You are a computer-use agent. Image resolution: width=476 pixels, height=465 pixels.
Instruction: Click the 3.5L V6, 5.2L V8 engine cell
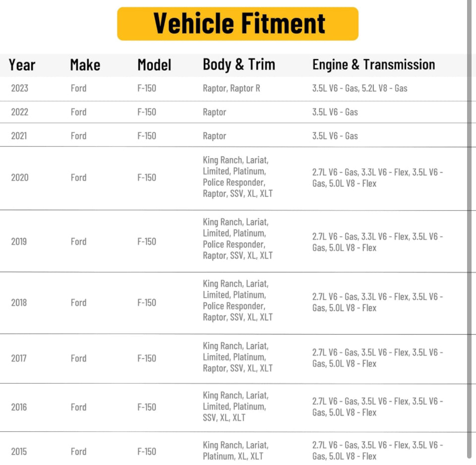(x=359, y=88)
